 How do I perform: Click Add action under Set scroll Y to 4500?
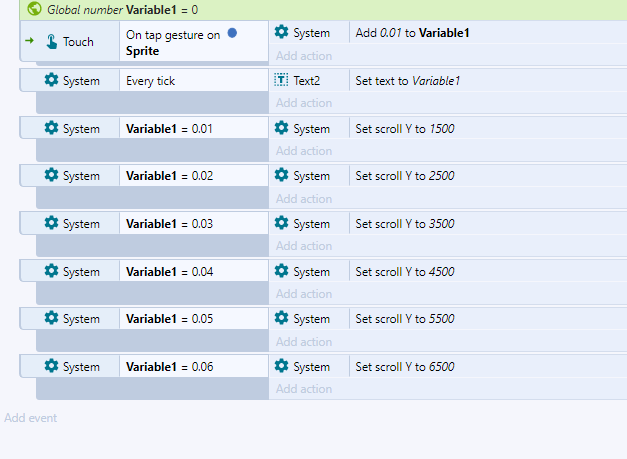[x=304, y=294]
